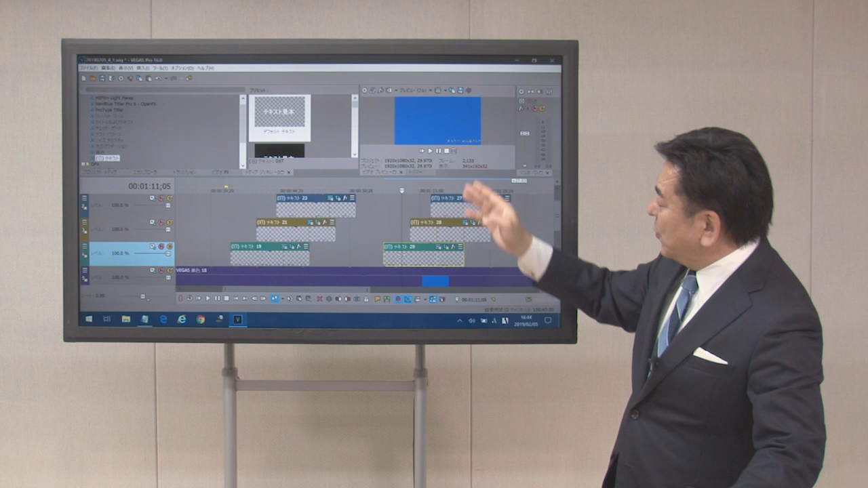Click the Save snapshot icon above the preview
The width and height of the screenshot is (868, 488).
(x=460, y=90)
